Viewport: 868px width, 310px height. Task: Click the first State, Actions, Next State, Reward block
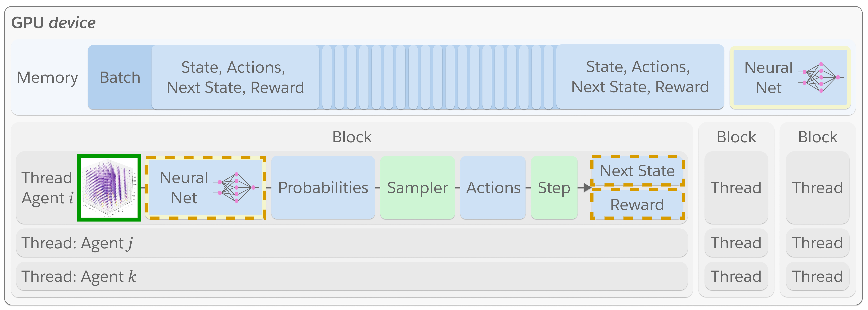[x=235, y=77]
